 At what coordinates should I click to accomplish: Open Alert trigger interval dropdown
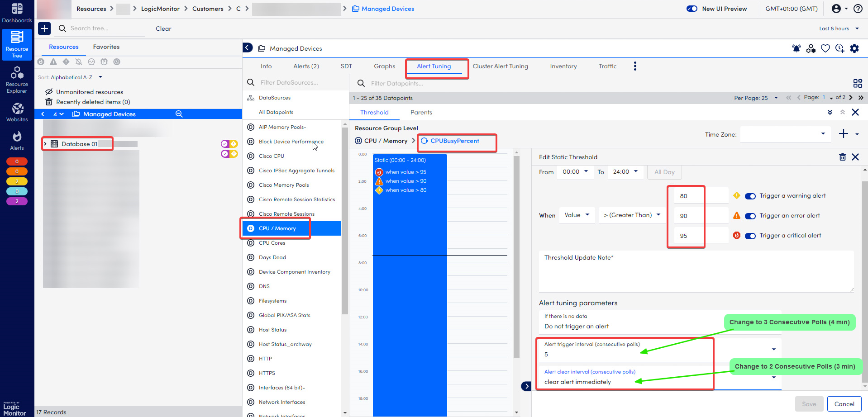tap(660, 350)
